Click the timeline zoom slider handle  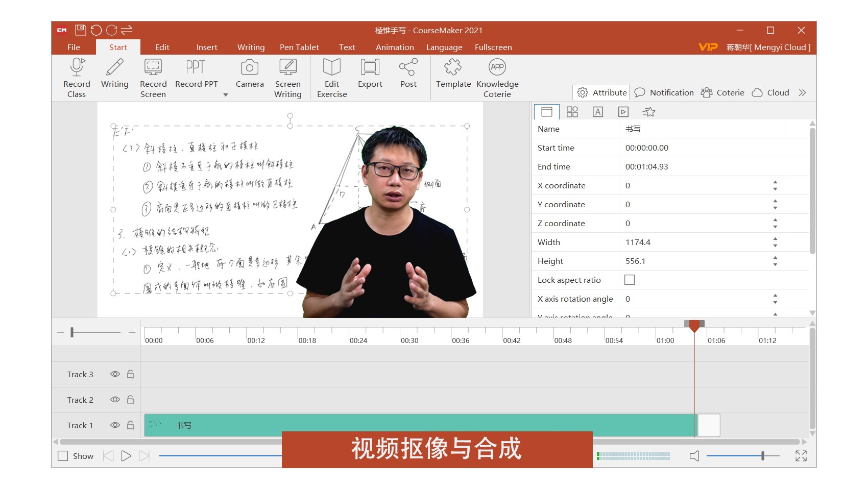point(72,332)
